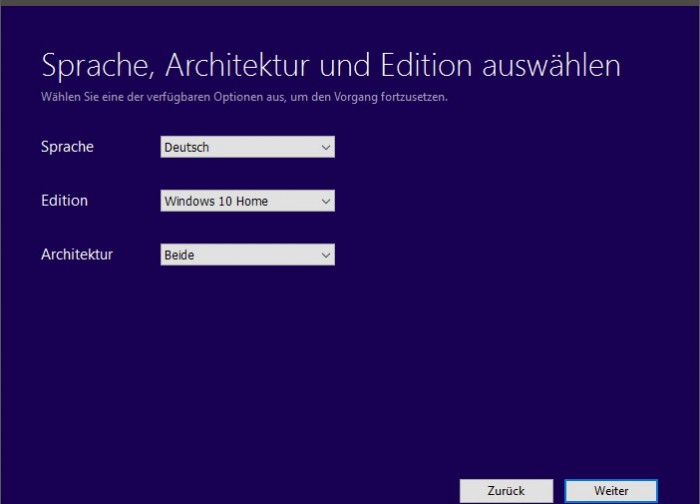Click the chevron arrow of the Sprache combo box
The image size is (700, 504).
(x=325, y=147)
